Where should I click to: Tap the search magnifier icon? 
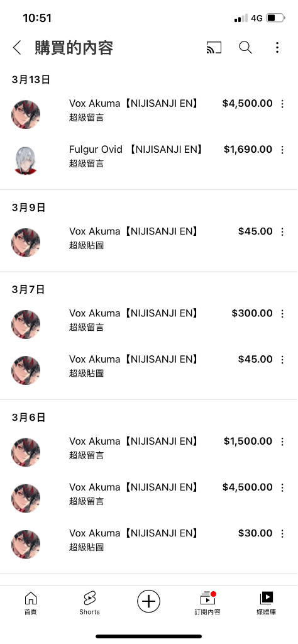point(245,48)
